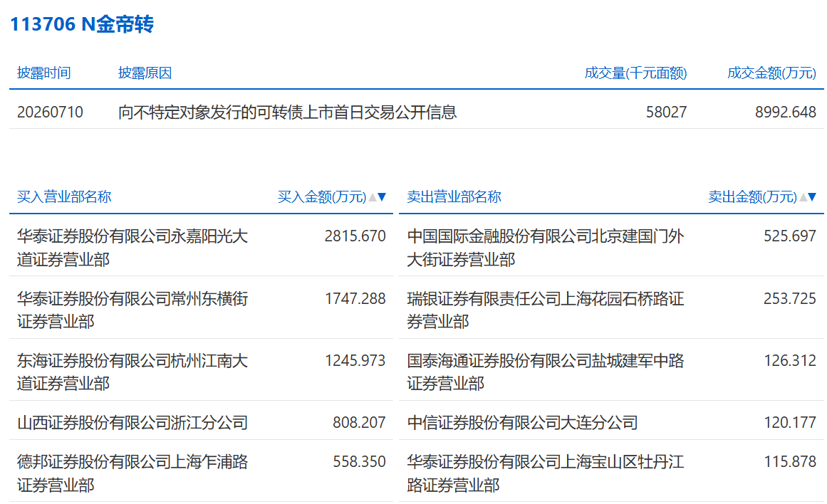
Task: Sort sell amount ascending with the up arrow
Action: pos(803,197)
